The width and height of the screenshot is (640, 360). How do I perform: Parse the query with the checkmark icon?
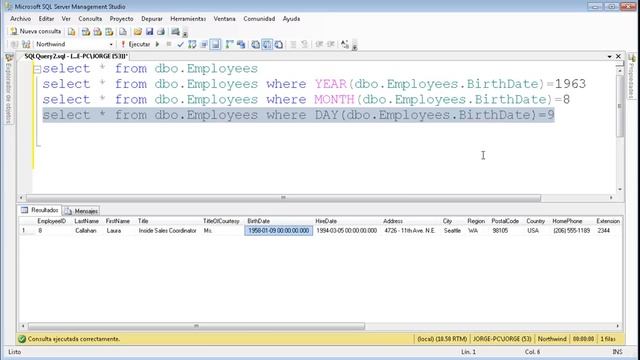point(180,44)
